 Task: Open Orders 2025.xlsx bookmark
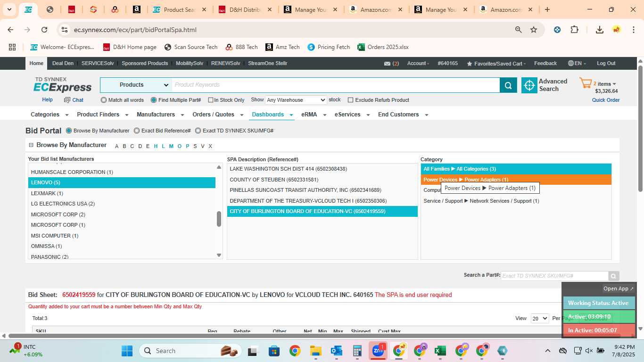[383, 47]
